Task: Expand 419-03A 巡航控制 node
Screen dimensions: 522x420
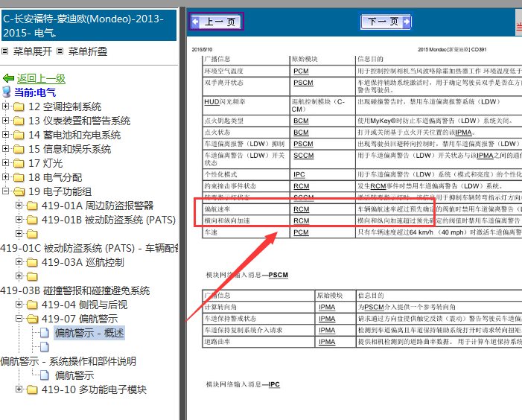Action: click(x=19, y=262)
